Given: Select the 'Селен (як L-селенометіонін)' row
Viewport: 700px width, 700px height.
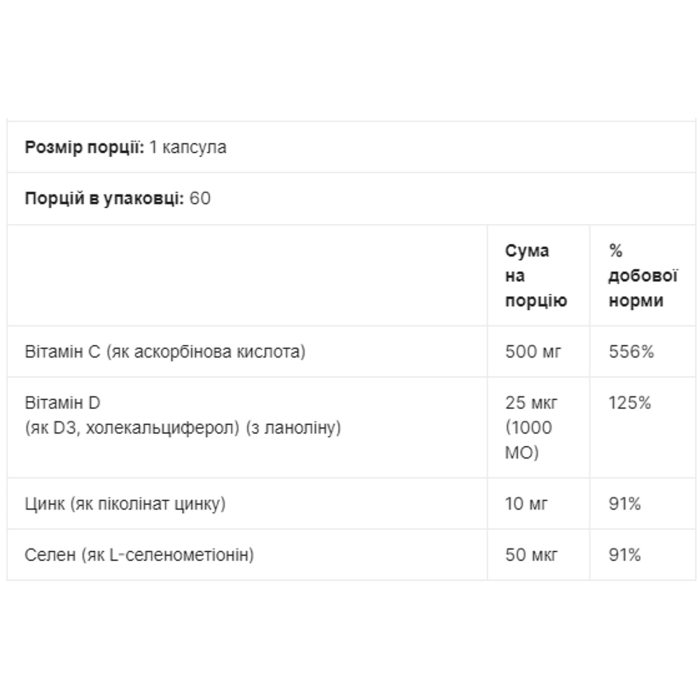Looking at the screenshot, I should (x=351, y=555).
